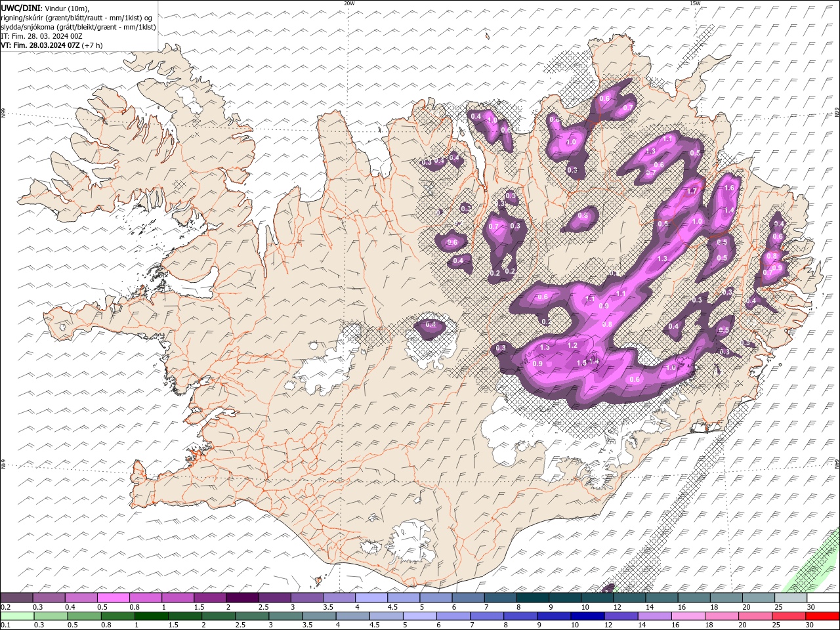Click the '12' label in upper legend row

[618, 607]
